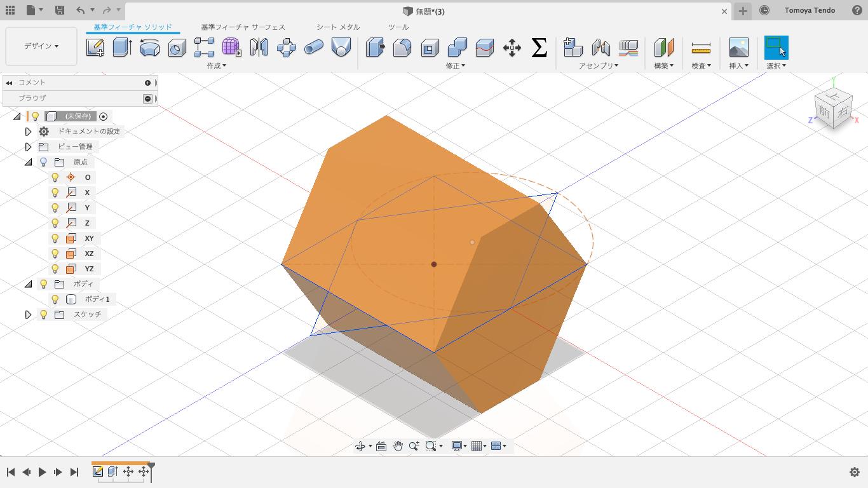Select the Revolve tool

(x=149, y=48)
